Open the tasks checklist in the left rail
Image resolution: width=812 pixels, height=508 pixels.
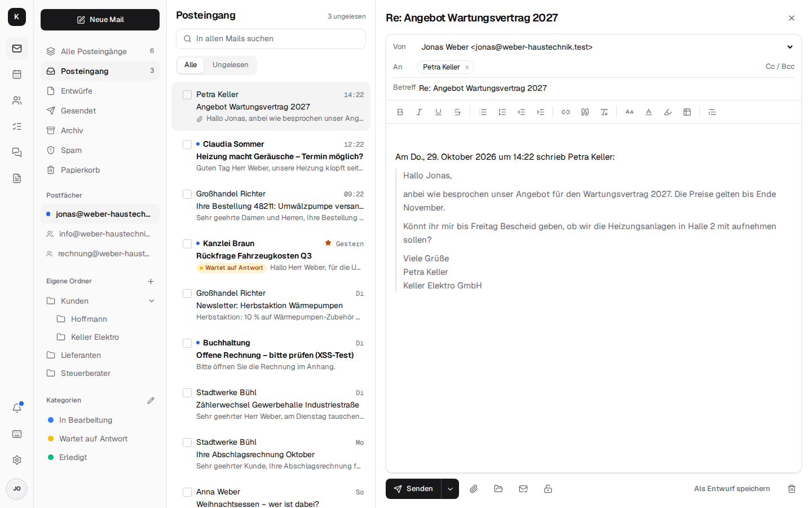coord(17,126)
